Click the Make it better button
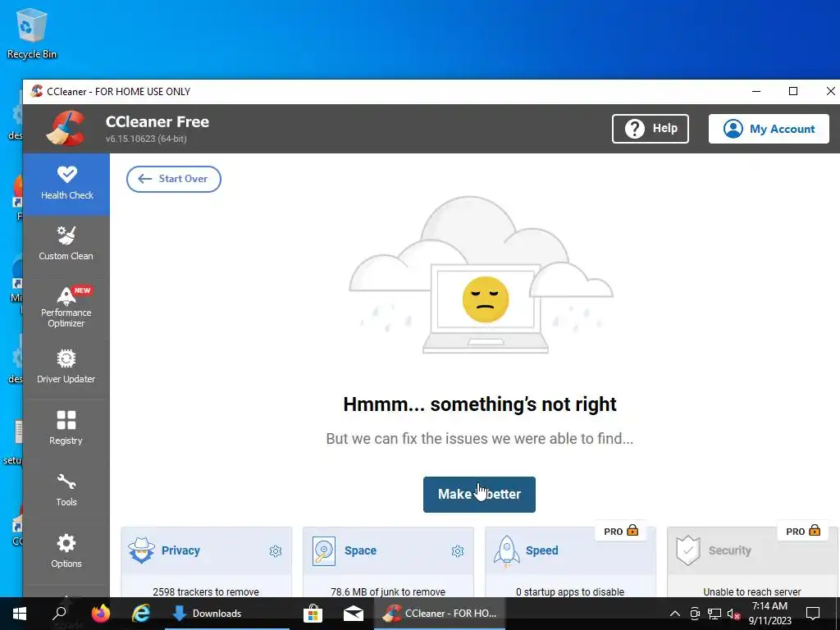The height and width of the screenshot is (630, 840). (x=479, y=495)
